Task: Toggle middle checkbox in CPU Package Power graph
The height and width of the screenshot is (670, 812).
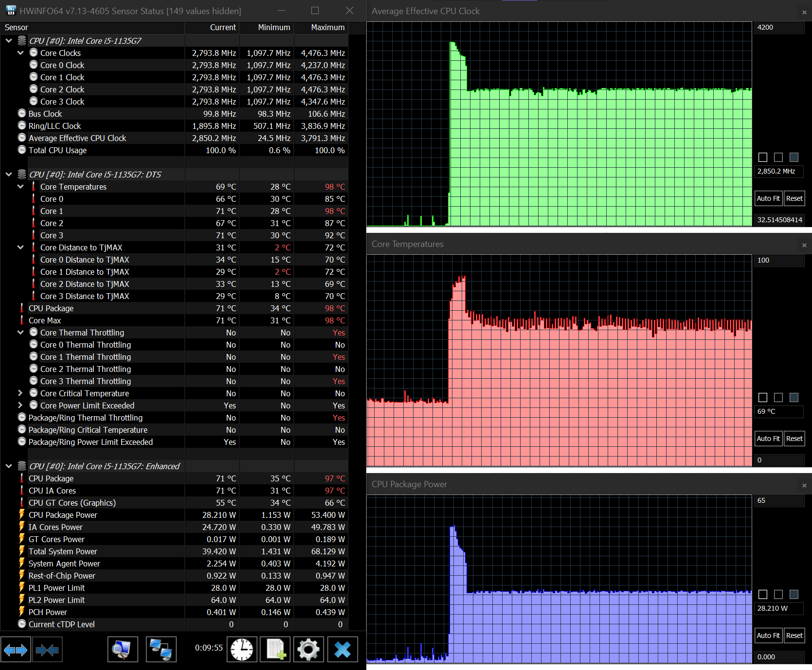Action: (x=778, y=594)
